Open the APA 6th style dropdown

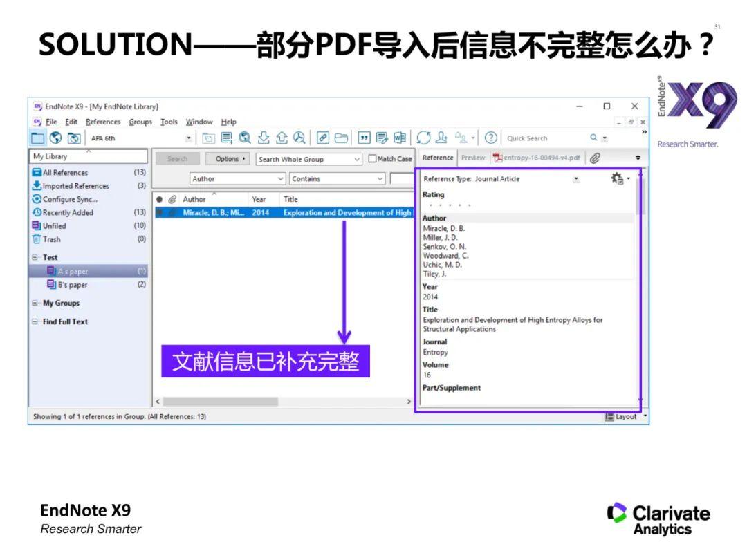pyautogui.click(x=188, y=138)
